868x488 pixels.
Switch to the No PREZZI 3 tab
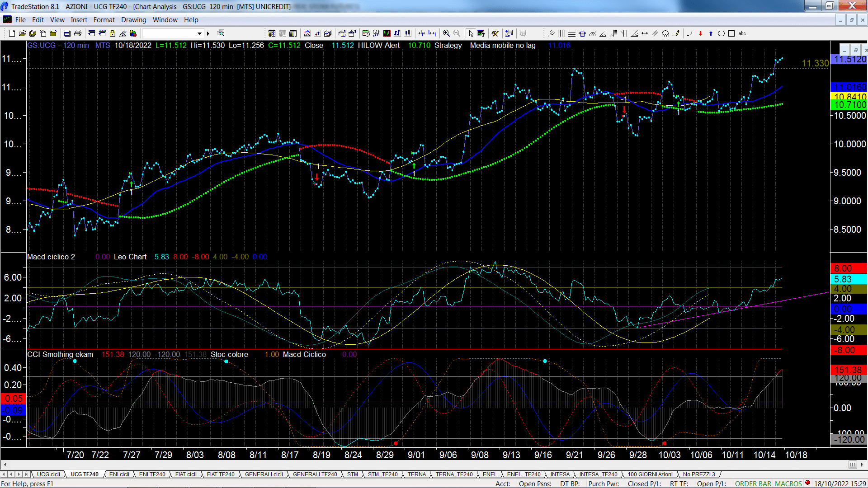[x=699, y=474]
